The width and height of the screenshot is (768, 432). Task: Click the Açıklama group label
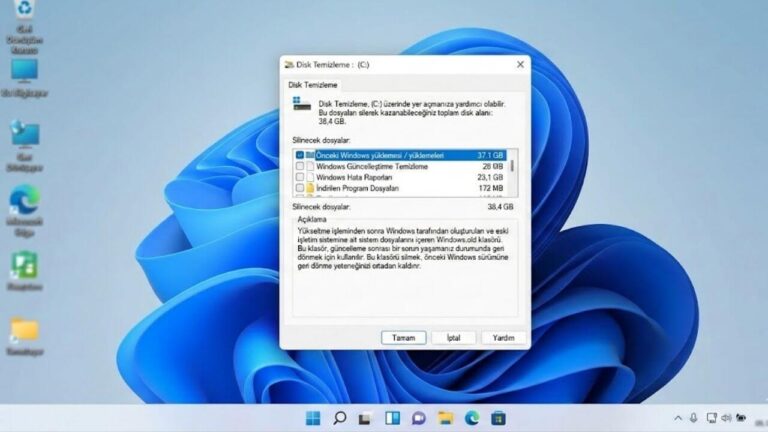click(x=312, y=219)
